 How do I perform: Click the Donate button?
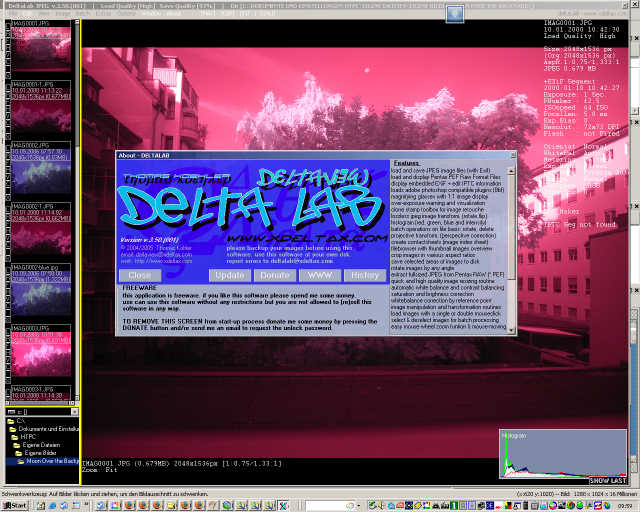275,275
